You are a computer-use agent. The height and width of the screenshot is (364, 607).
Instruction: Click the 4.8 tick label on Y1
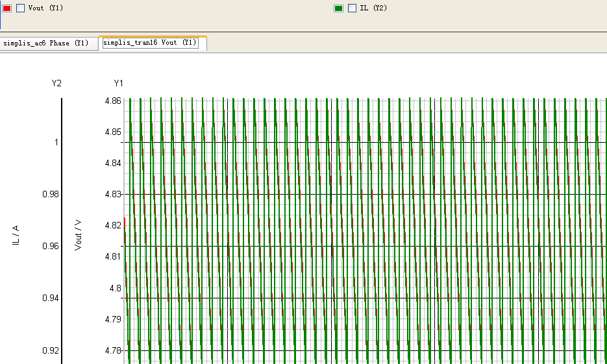click(114, 288)
